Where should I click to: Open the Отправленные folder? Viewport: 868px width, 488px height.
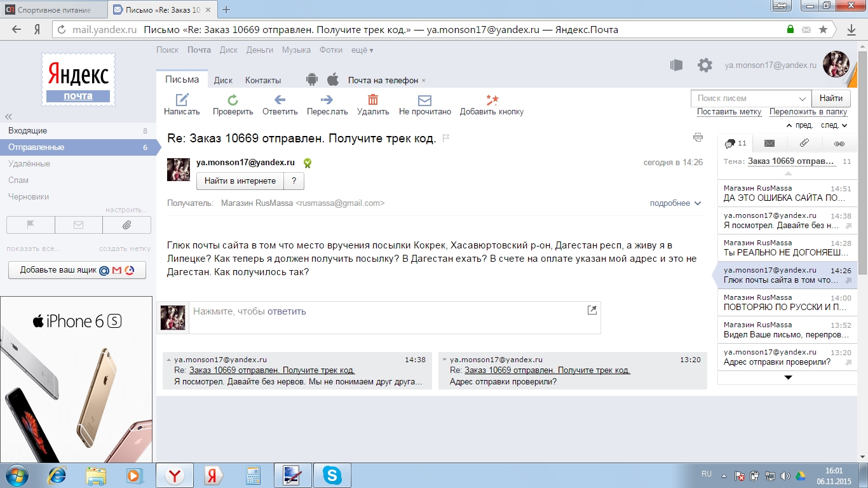coord(36,147)
